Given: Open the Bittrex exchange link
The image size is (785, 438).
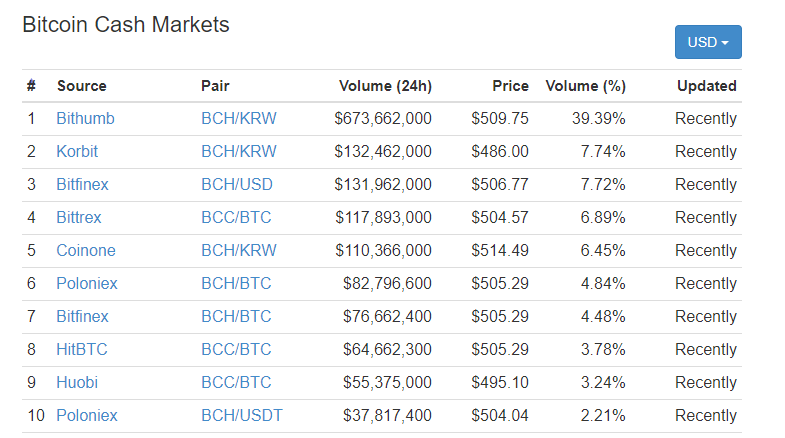Looking at the screenshot, I should point(79,218).
